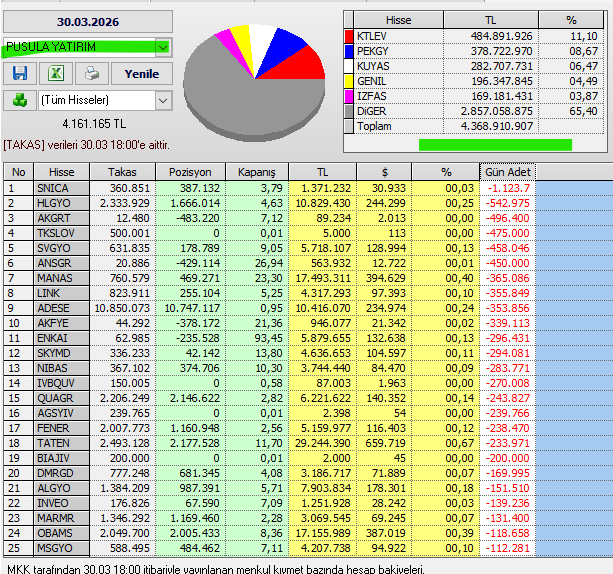Select the ENKAI stock cell
Image resolution: width=613 pixels, height=574 pixels.
(62, 338)
